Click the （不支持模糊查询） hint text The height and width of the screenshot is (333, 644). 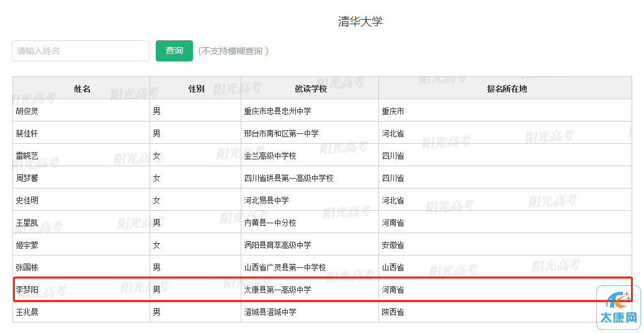(x=233, y=51)
